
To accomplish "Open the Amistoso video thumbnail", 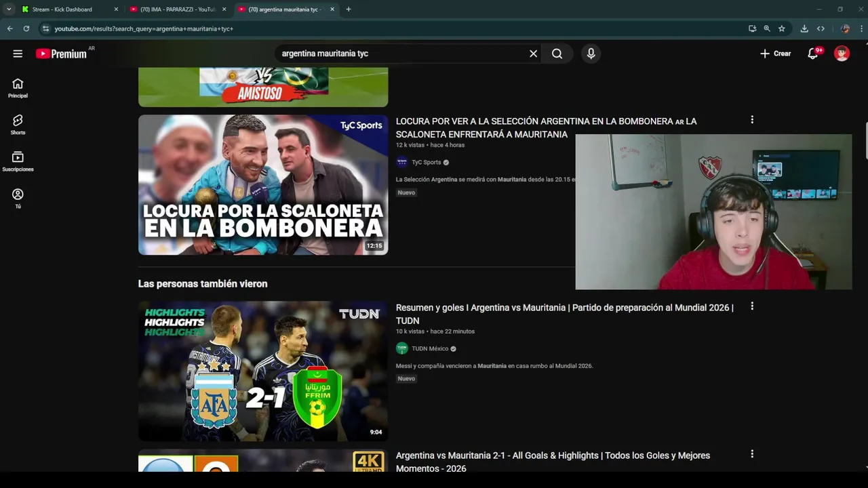I will point(263,87).
